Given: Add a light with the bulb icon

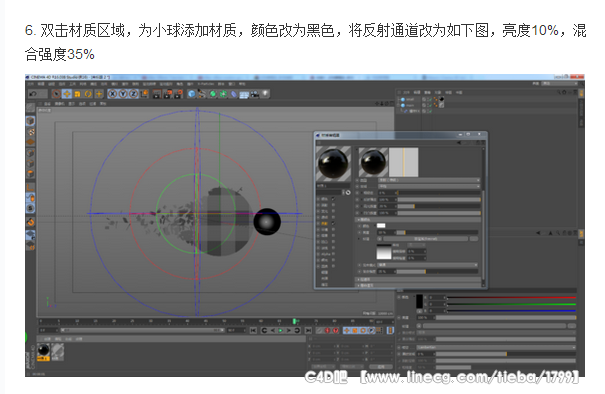Looking at the screenshot, I should tap(265, 94).
